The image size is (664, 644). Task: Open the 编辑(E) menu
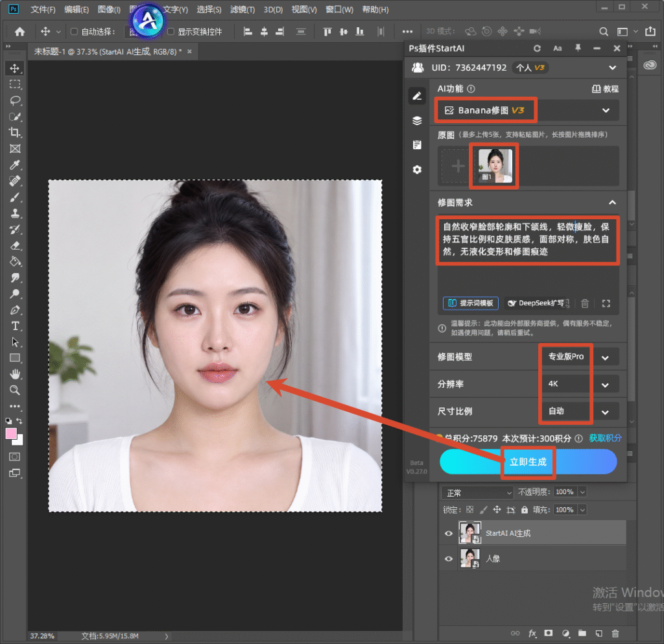[77, 9]
